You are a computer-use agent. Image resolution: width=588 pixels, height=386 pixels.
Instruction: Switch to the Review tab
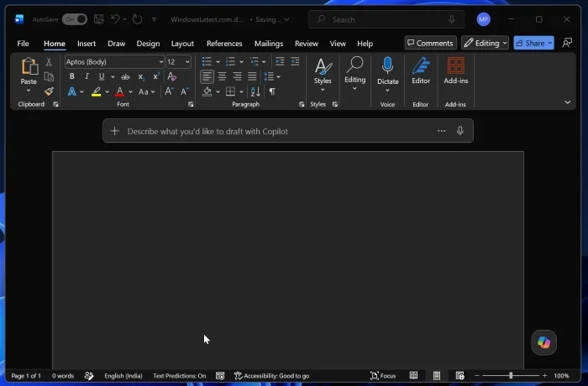(307, 44)
